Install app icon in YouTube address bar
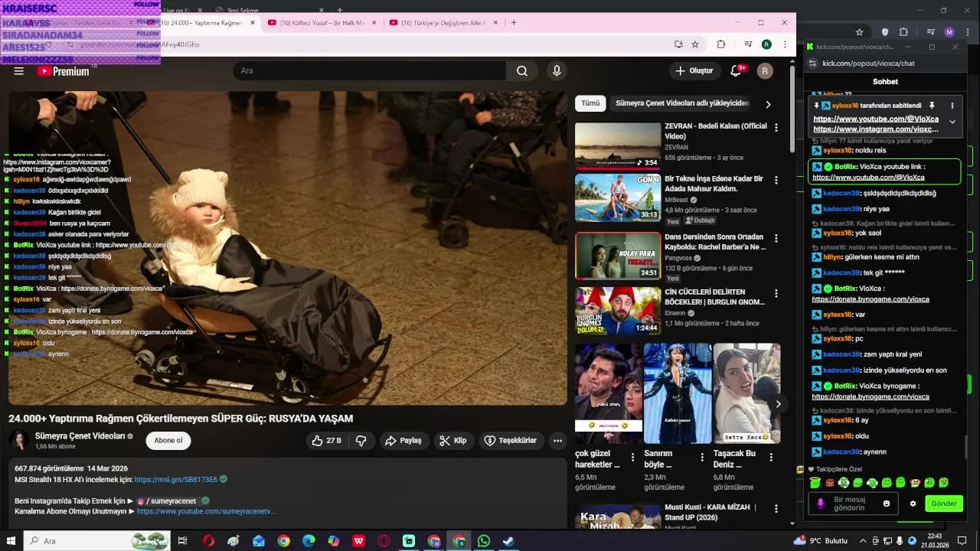This screenshot has height=551, width=980. click(678, 44)
